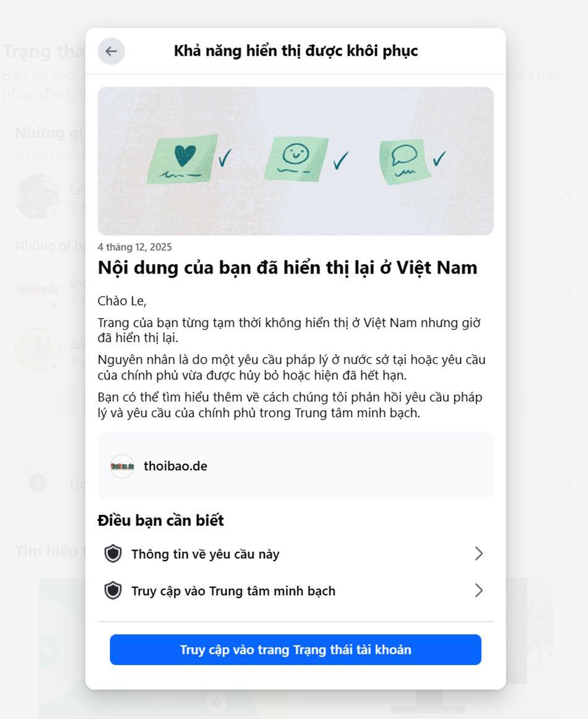Expand chevron on 'Thông tin về yêu cầu này' row
This screenshot has height=719, width=588.
(478, 553)
